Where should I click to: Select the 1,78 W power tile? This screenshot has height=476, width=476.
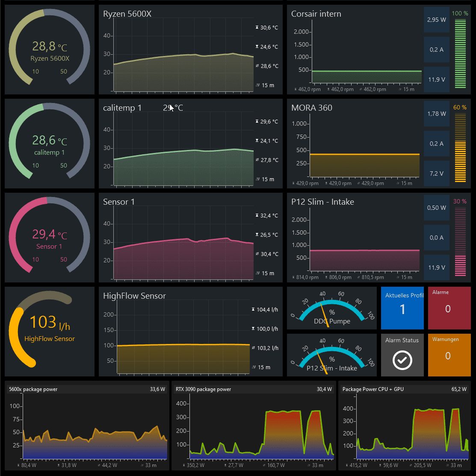[437, 114]
